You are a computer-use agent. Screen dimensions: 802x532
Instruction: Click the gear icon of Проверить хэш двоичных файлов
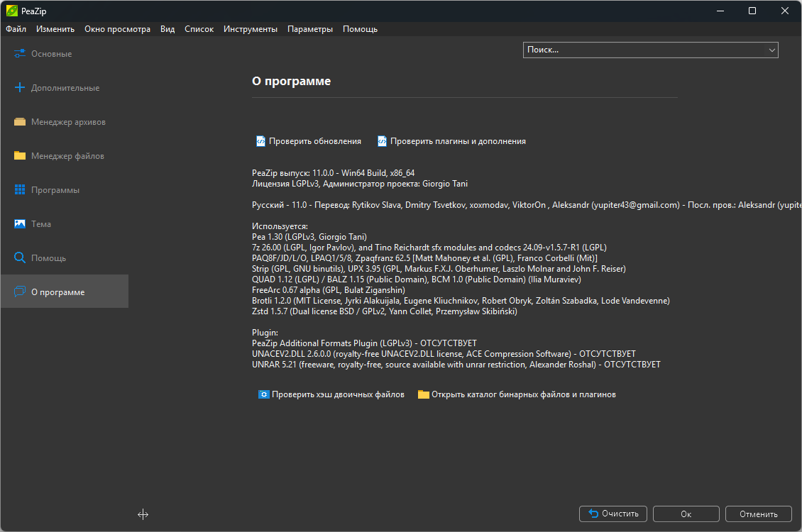(264, 394)
